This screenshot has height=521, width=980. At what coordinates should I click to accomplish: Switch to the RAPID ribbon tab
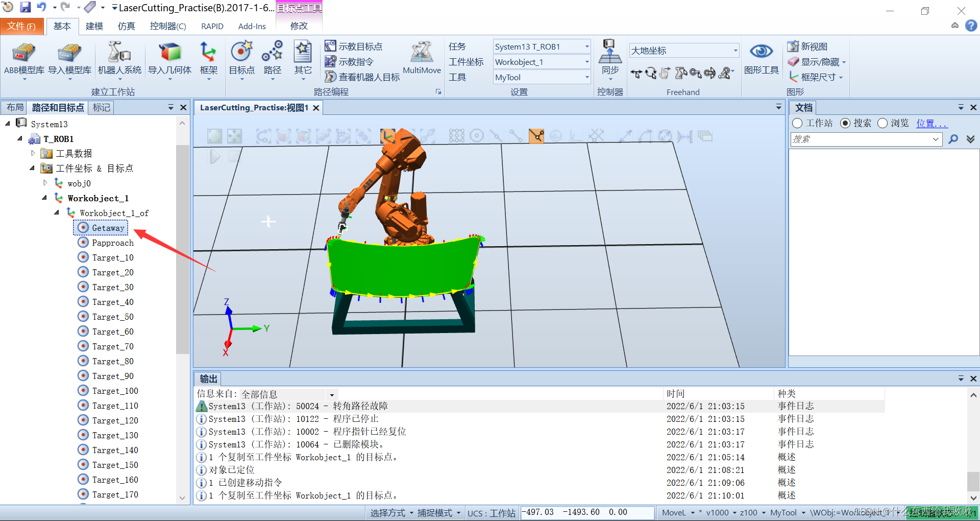click(212, 26)
